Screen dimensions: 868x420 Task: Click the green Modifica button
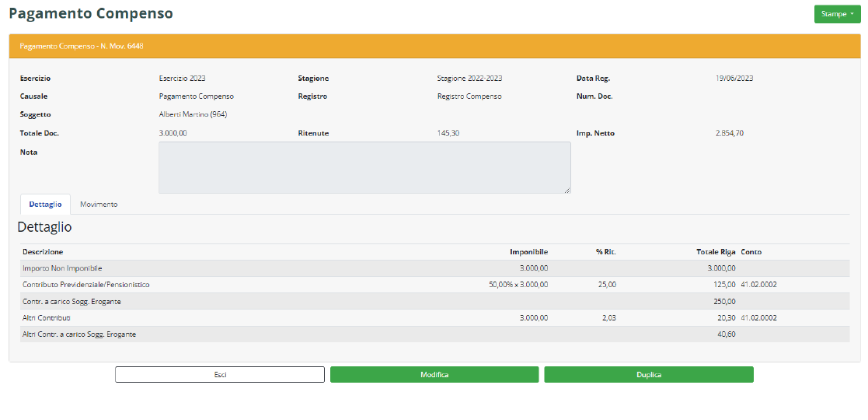[x=434, y=375]
